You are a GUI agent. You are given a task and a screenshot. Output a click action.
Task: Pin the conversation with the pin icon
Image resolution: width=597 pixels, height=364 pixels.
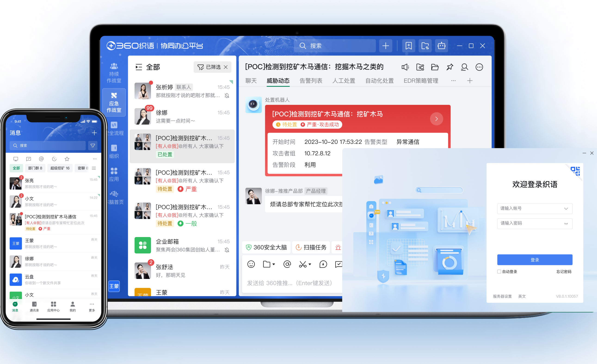click(x=450, y=67)
